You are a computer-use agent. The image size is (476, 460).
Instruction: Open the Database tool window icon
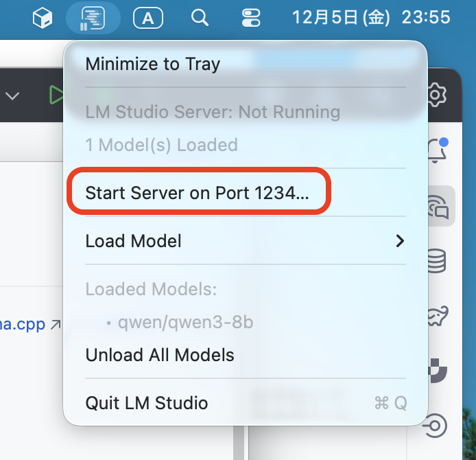[x=437, y=261]
